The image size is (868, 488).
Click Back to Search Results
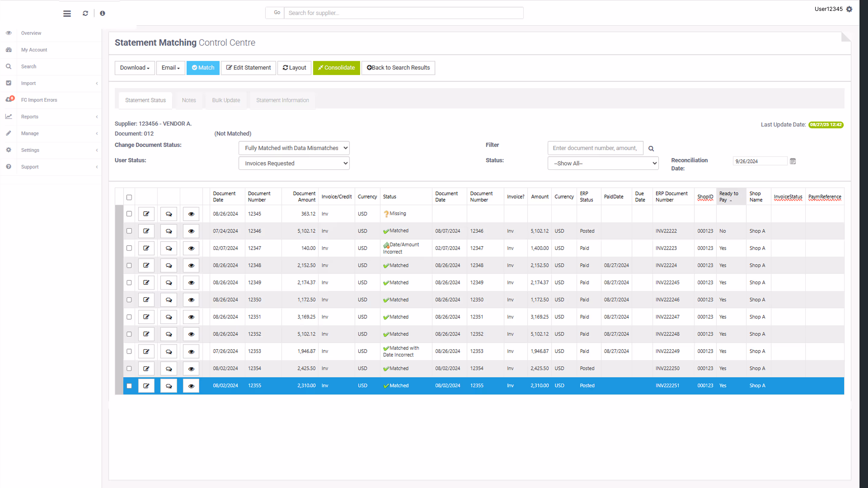point(398,68)
